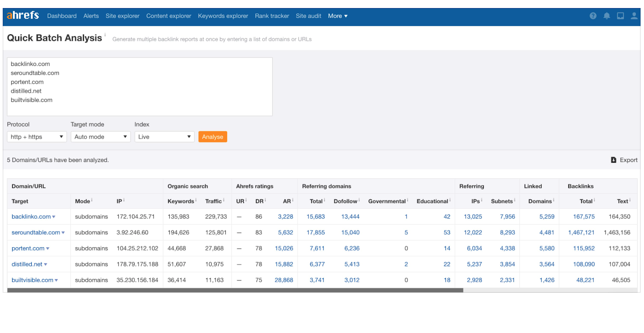
Task: Click info icon next to Governmental header
Action: [407, 200]
